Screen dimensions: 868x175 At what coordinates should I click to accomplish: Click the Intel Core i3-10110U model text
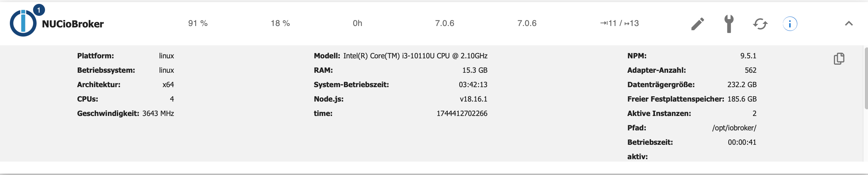tap(415, 56)
